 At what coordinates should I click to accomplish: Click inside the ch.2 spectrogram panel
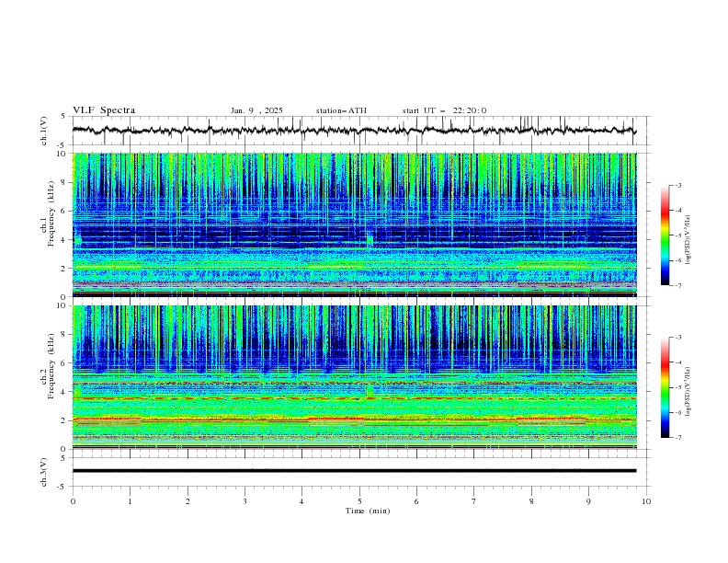click(x=354, y=377)
